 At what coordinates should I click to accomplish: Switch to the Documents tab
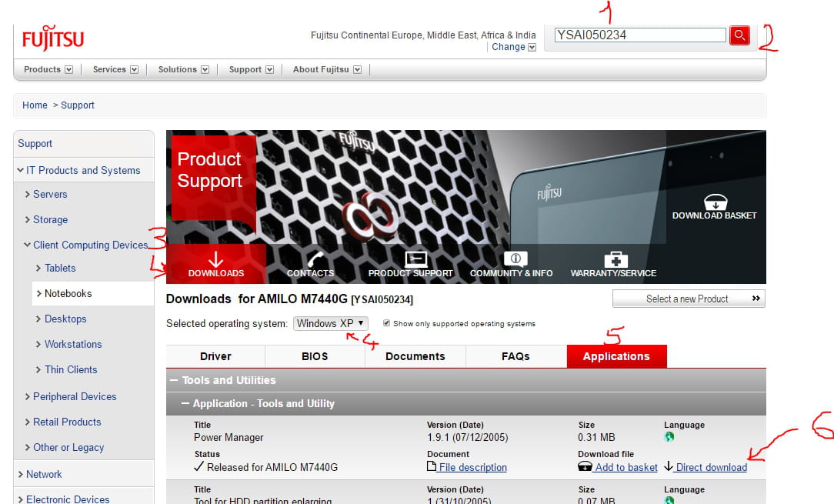(415, 356)
